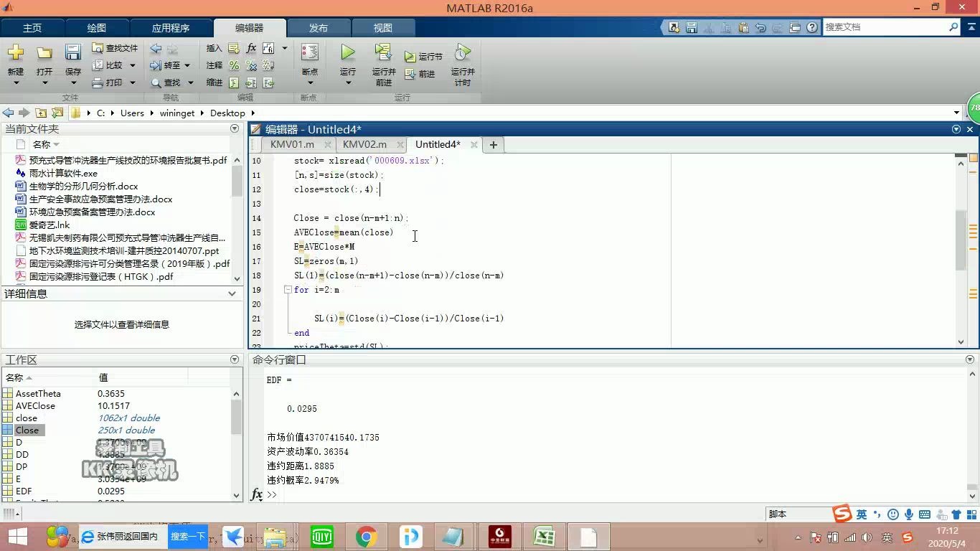Click the decrease indent icon

coord(268,83)
